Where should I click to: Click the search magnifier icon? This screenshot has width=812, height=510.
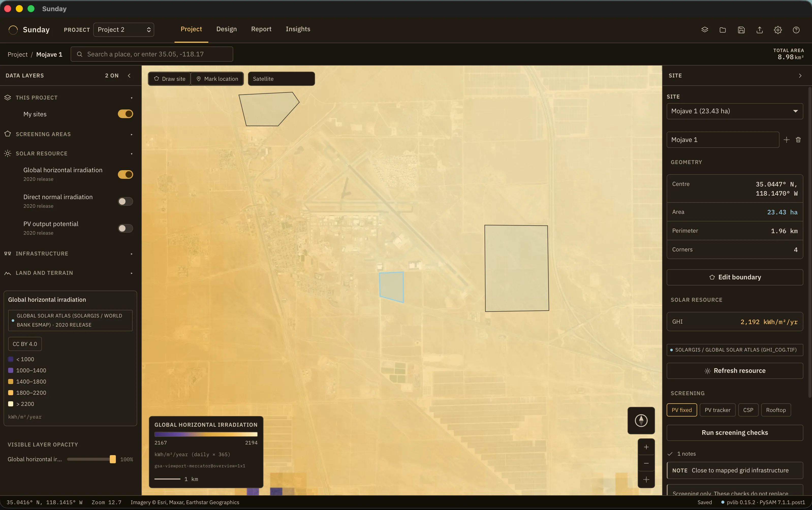(80, 54)
